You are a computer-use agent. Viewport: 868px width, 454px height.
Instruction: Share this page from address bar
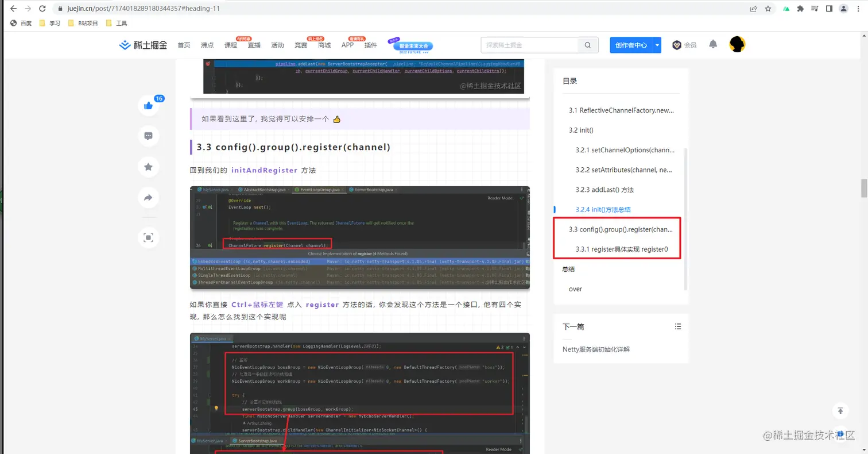coord(753,9)
